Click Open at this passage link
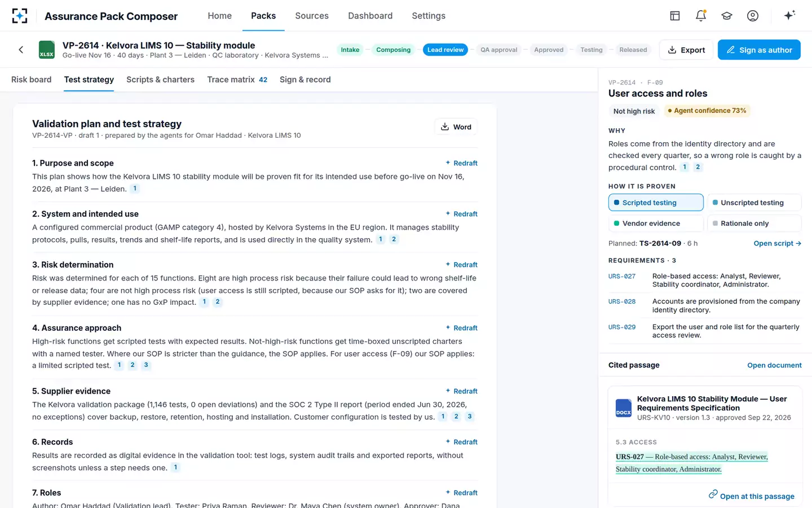812x508 pixels. [752, 496]
